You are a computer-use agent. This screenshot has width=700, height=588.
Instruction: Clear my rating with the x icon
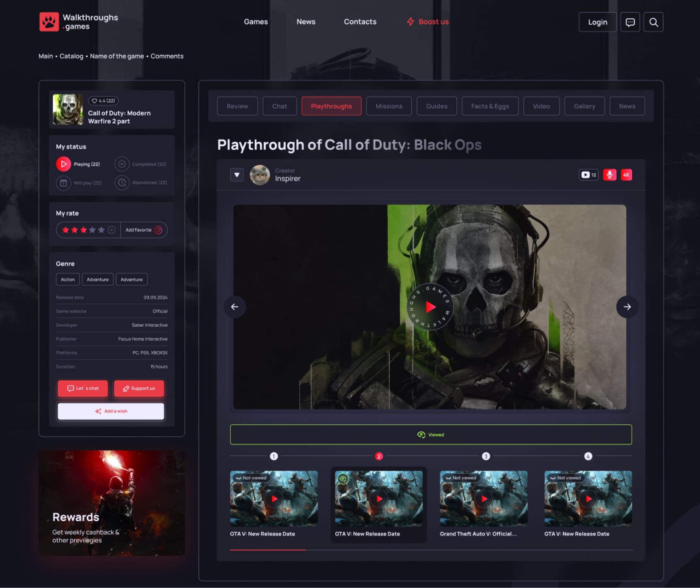(x=111, y=230)
